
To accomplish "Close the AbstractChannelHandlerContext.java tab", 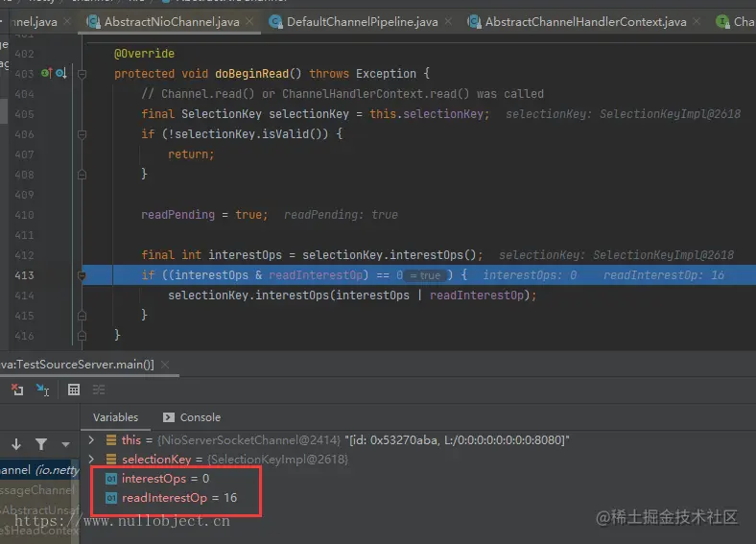I will (697, 21).
